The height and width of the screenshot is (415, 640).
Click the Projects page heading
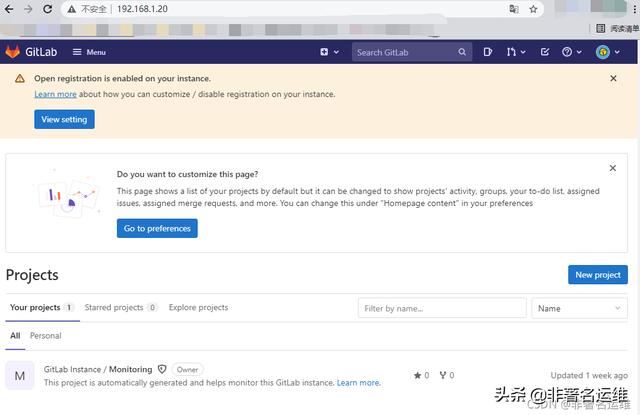(x=32, y=275)
